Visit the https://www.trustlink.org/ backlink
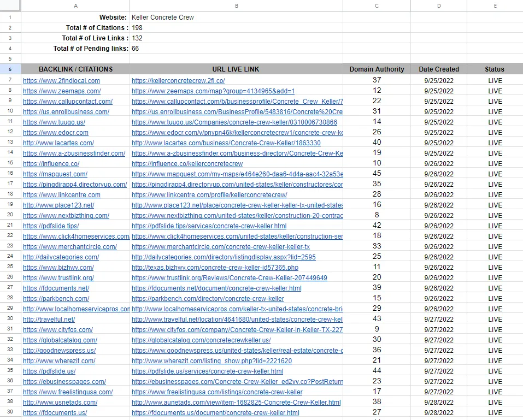Screen dimensions: 523x420 (x=58, y=277)
